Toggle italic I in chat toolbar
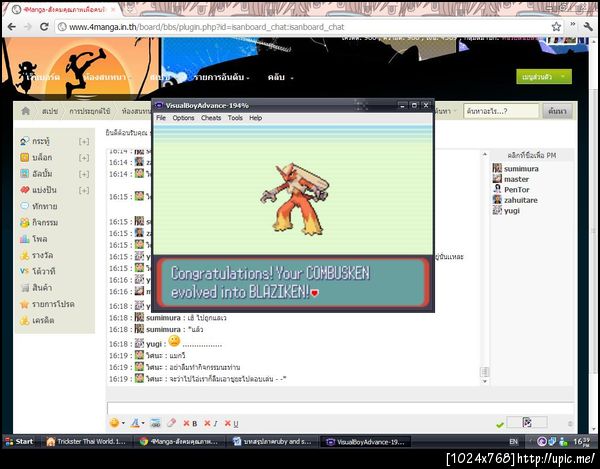This screenshot has width=600, height=469. pos(211,423)
